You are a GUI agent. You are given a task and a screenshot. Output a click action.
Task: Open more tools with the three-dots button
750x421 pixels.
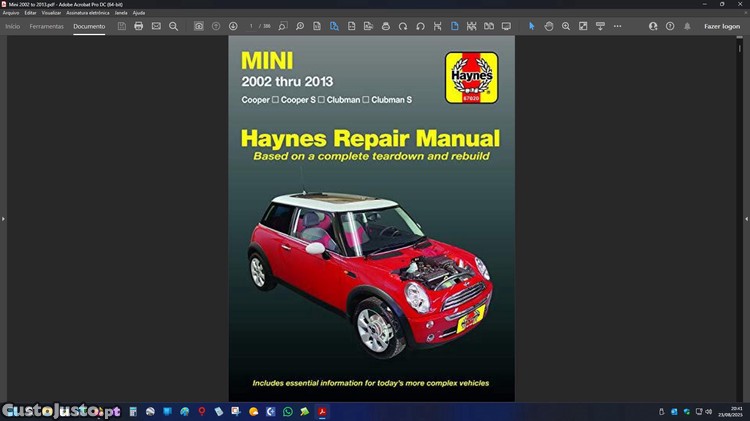[x=617, y=26]
